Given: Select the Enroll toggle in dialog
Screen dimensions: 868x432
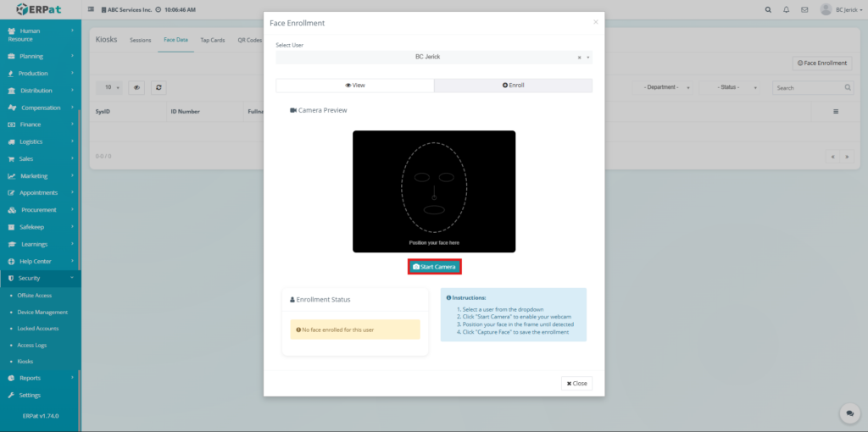Looking at the screenshot, I should [513, 86].
